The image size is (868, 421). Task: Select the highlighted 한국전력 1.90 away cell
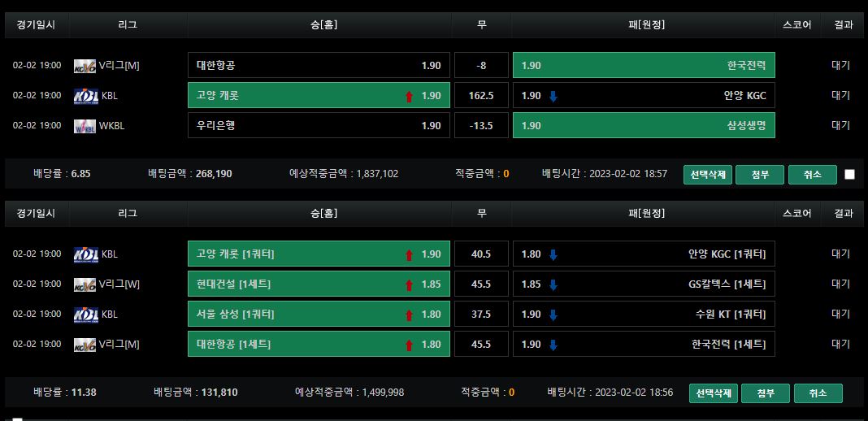pyautogui.click(x=644, y=65)
